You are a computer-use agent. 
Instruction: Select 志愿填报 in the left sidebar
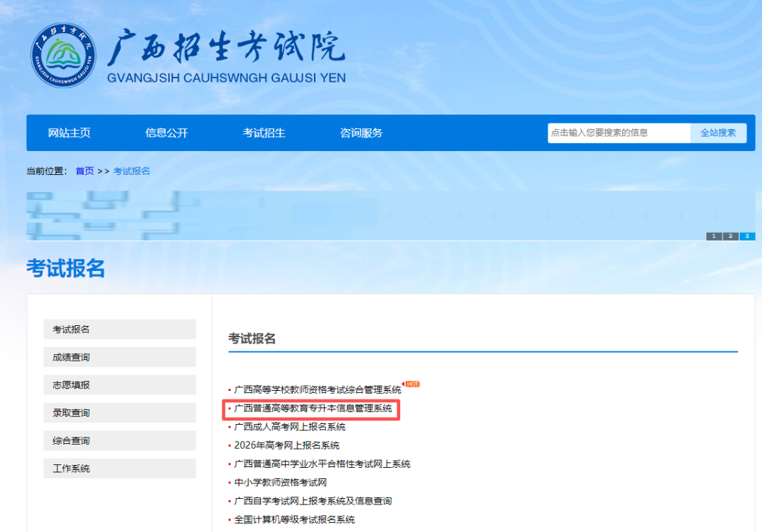[x=119, y=385]
